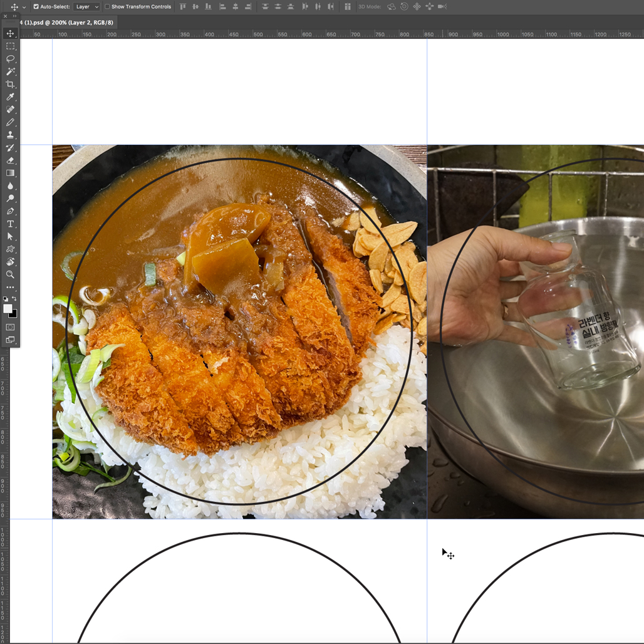Select the Path Selection tool

(10, 237)
